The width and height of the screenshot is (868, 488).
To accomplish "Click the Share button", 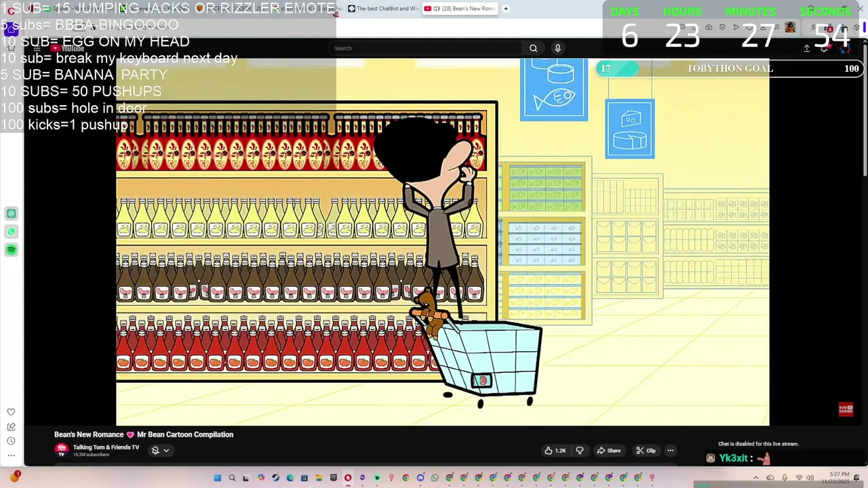I will point(608,451).
